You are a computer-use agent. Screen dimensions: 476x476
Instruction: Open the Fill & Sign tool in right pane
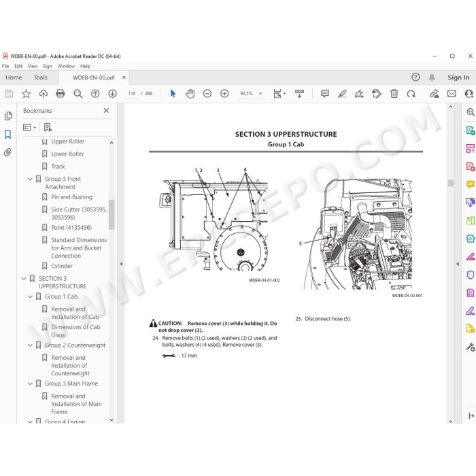point(470,311)
